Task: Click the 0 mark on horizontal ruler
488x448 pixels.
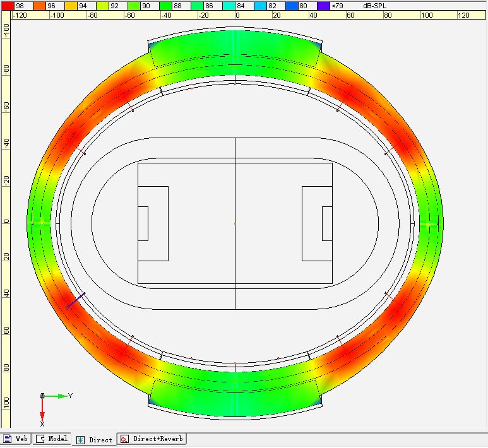Action: (237, 15)
